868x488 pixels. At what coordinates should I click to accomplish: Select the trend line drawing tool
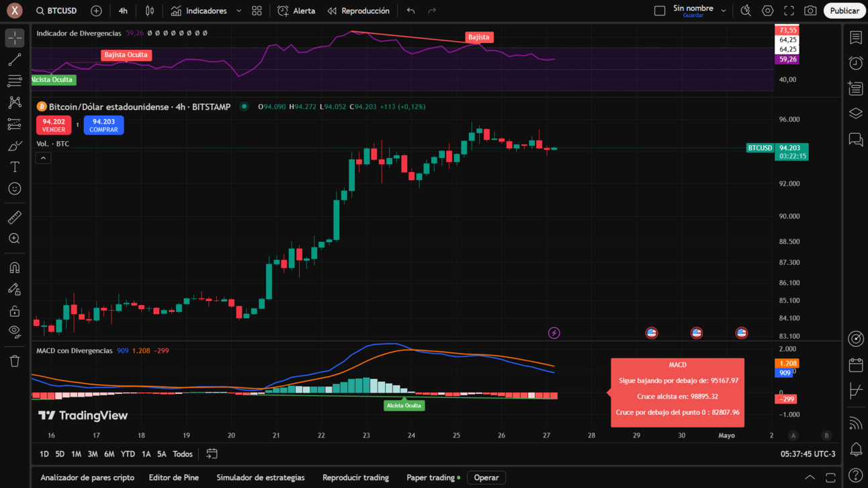pyautogui.click(x=15, y=60)
